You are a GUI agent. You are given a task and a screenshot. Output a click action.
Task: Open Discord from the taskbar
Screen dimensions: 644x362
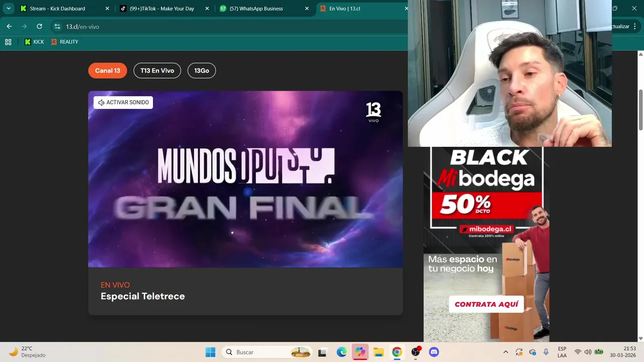click(434, 352)
